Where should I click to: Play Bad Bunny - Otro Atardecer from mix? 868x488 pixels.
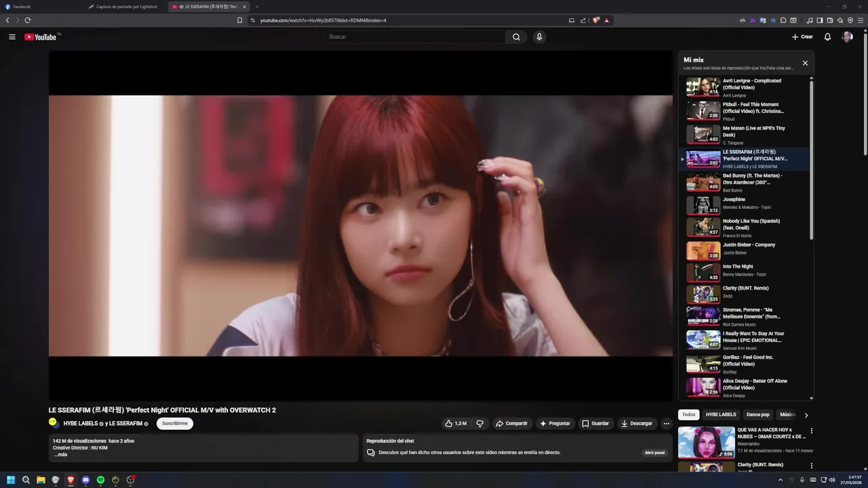point(744,182)
